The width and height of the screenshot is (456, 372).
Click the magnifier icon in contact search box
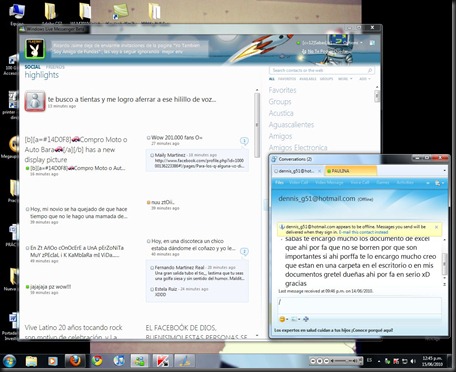tap(370, 70)
